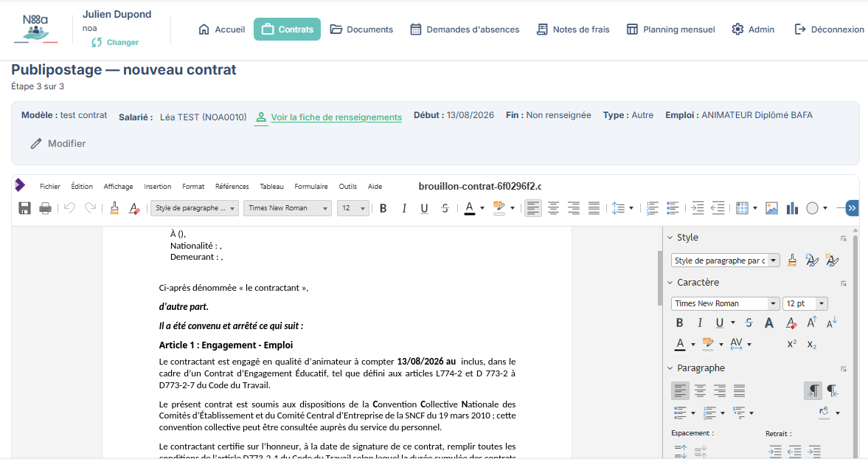Save the document with the toolbar floppy disk icon
Screen dimensions: 868x462
tap(24, 208)
